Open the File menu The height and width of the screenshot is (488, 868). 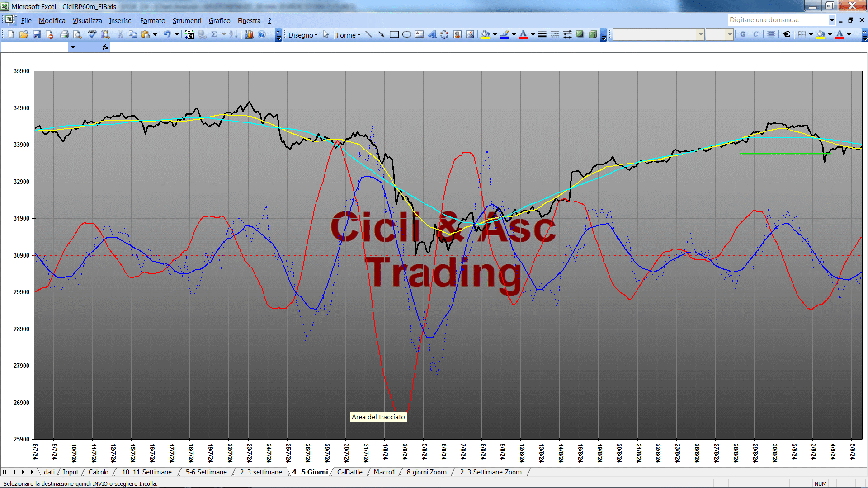pos(26,20)
